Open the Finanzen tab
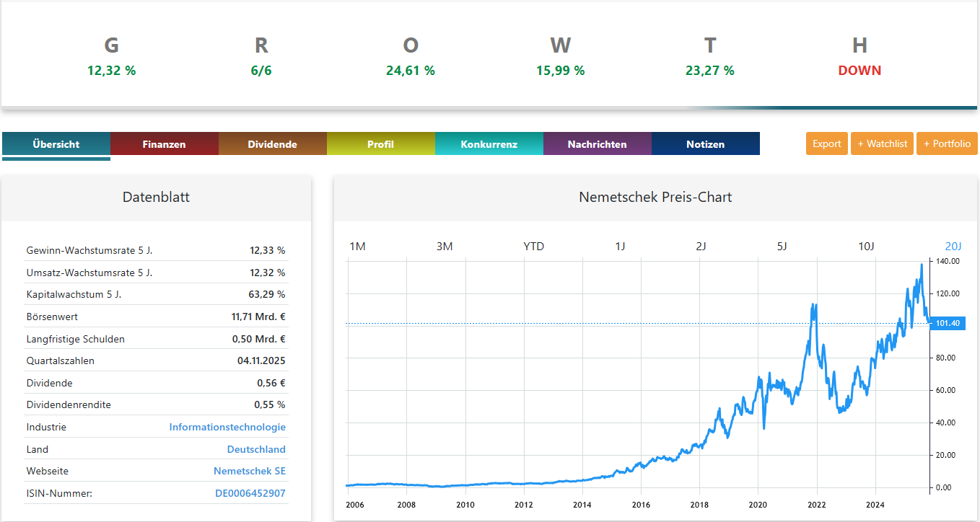Screen dimensions: 980x522 [x=164, y=144]
